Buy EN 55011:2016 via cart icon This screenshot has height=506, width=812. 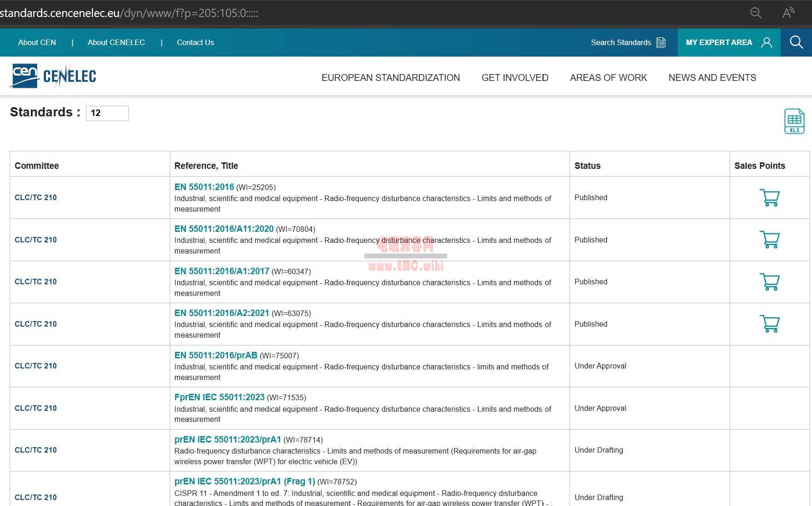click(769, 198)
